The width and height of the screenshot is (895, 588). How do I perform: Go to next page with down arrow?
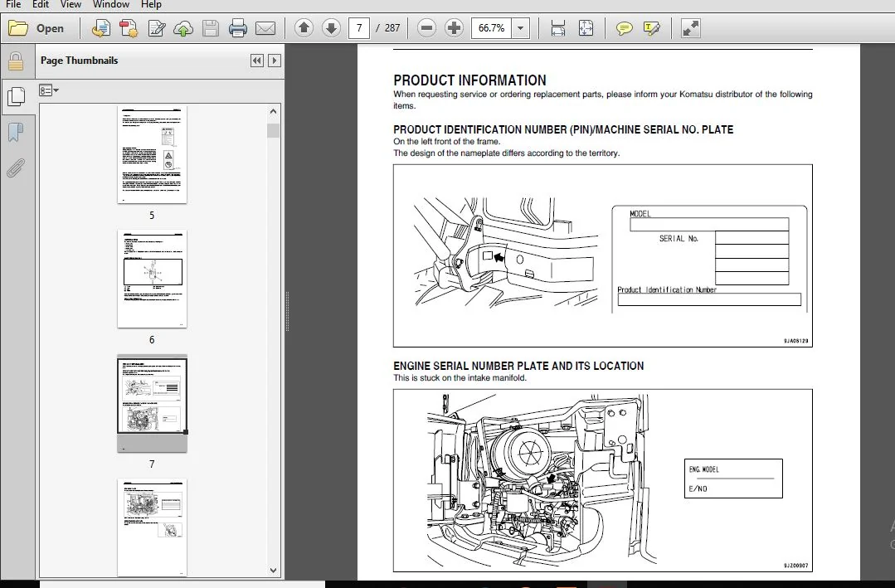[331, 27]
